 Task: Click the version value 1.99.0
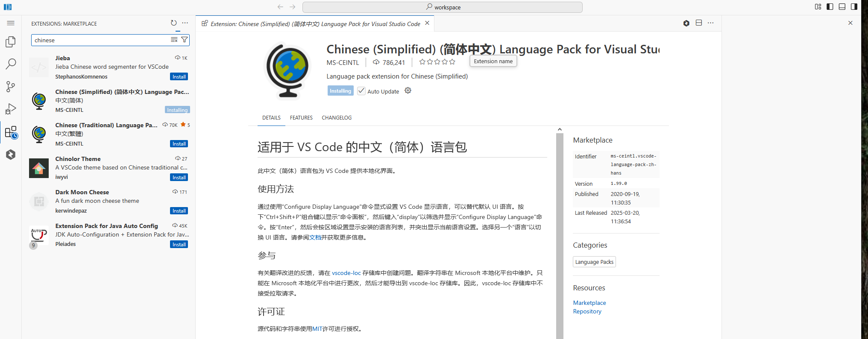(x=619, y=184)
